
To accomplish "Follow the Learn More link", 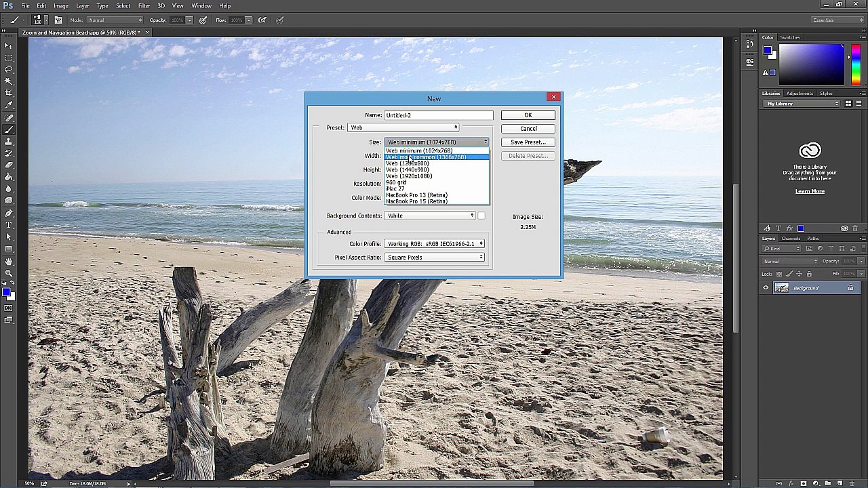I will (810, 191).
